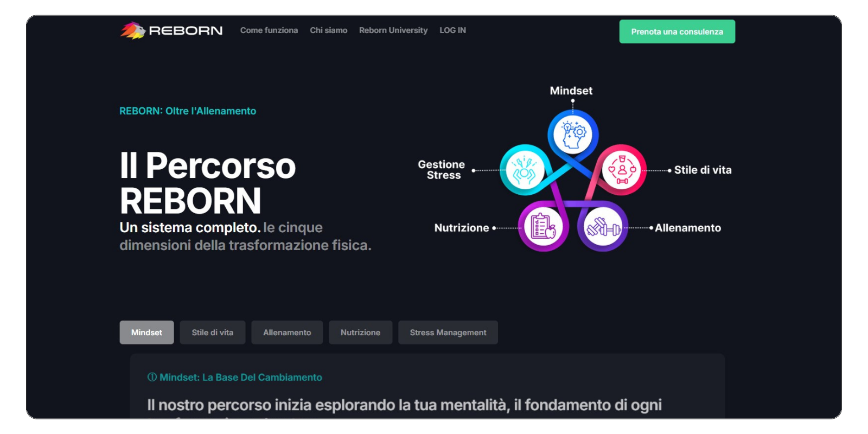The image size is (868, 434).
Task: Click the pink Stile di vita icon
Action: pyautogui.click(x=622, y=170)
